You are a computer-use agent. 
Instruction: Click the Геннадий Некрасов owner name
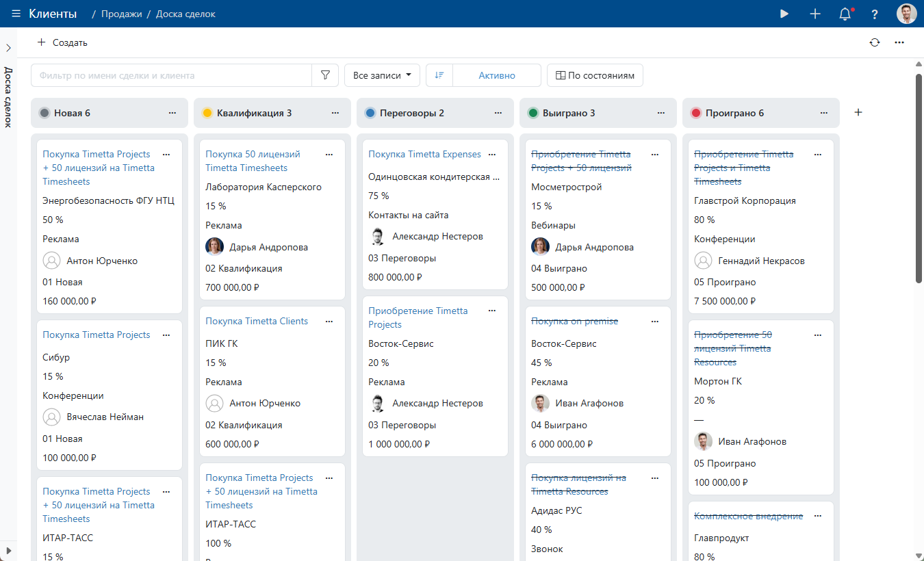[761, 261]
